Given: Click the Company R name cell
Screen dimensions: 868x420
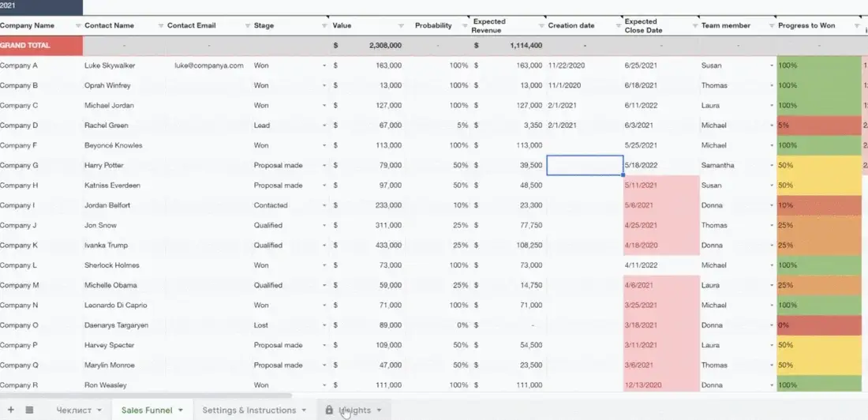Looking at the screenshot, I should tap(41, 385).
